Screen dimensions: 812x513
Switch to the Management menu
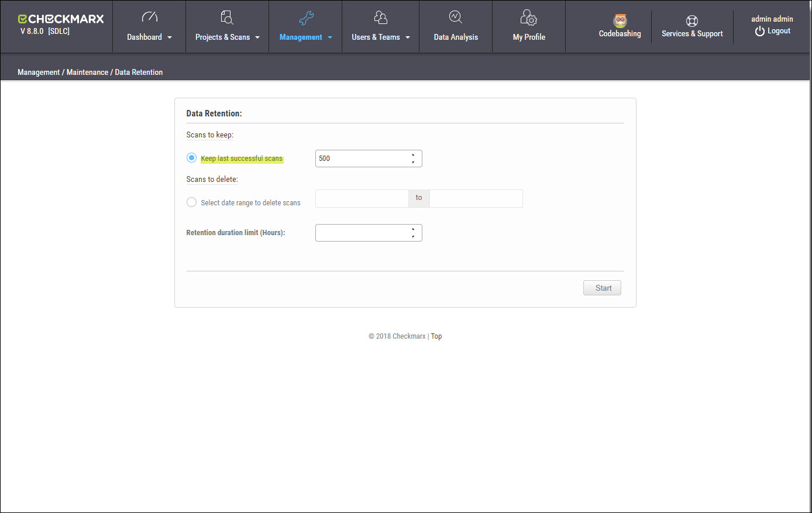(301, 37)
